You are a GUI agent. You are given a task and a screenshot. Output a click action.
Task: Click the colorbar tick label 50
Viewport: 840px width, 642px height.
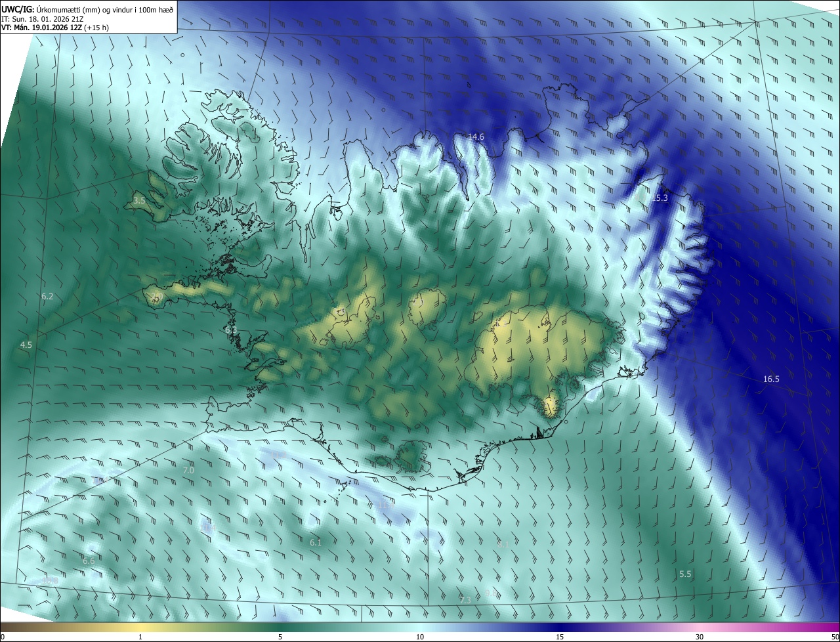(835, 637)
